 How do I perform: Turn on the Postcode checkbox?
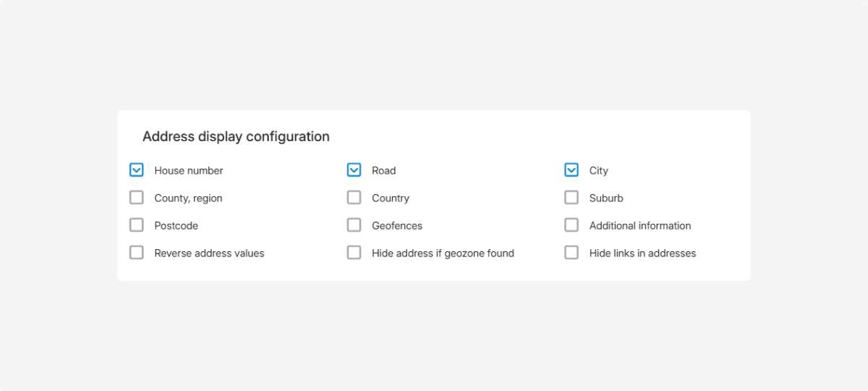click(137, 225)
